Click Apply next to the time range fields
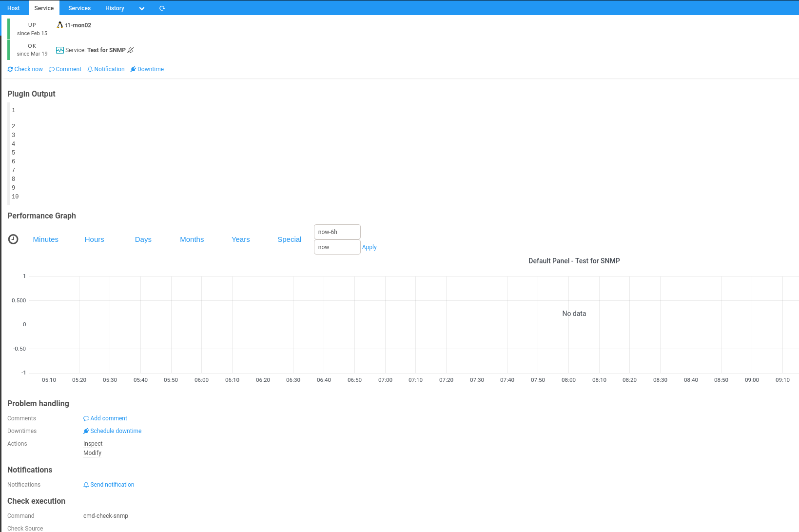The image size is (799, 532). point(369,247)
